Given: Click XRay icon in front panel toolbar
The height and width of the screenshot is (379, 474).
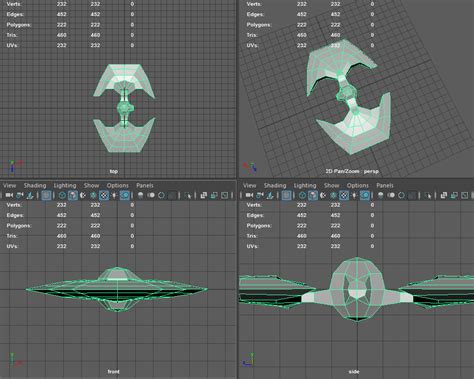Looking at the screenshot, I should point(203,195).
